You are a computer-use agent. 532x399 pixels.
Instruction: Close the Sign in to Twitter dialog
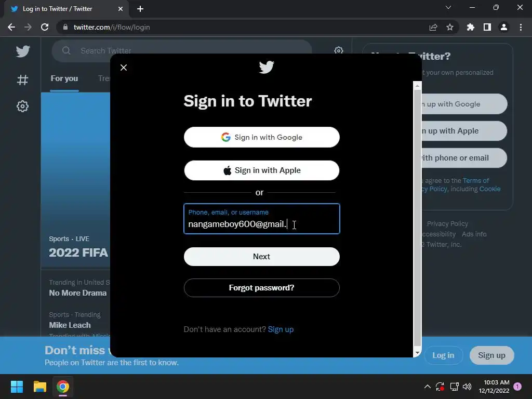[124, 68]
